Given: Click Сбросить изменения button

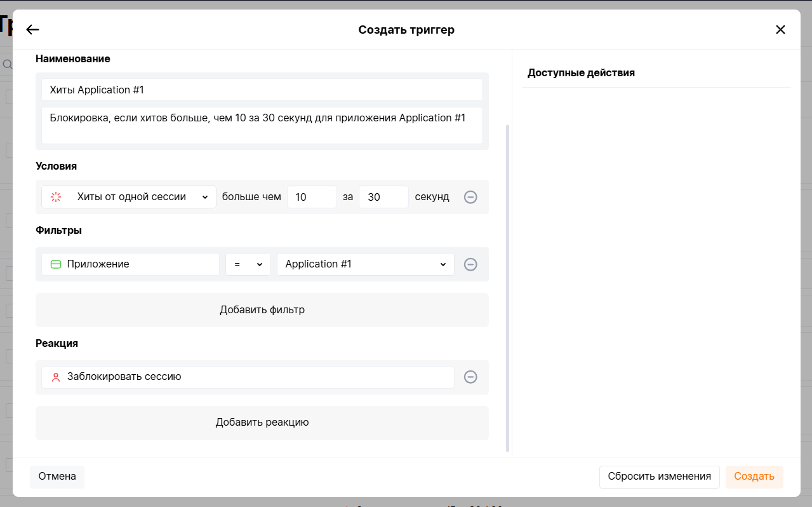Looking at the screenshot, I should coord(659,477).
